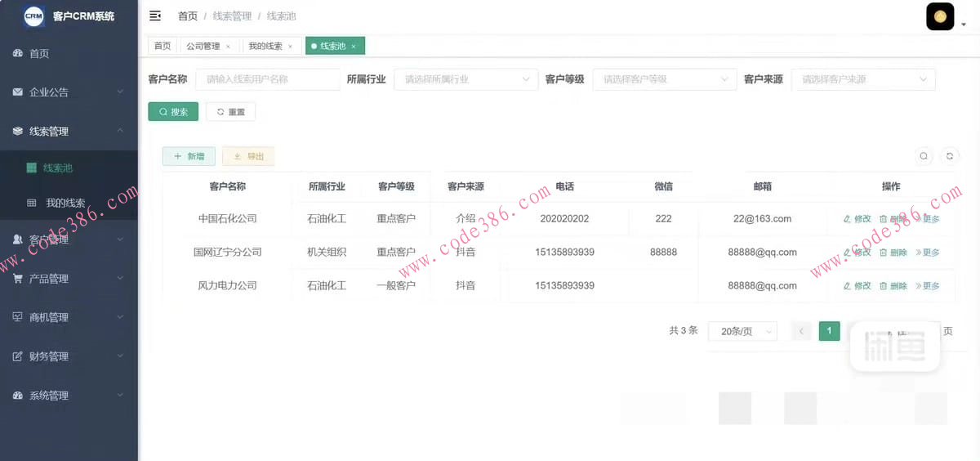Go to pagination page 1
The height and width of the screenshot is (461, 980).
829,331
